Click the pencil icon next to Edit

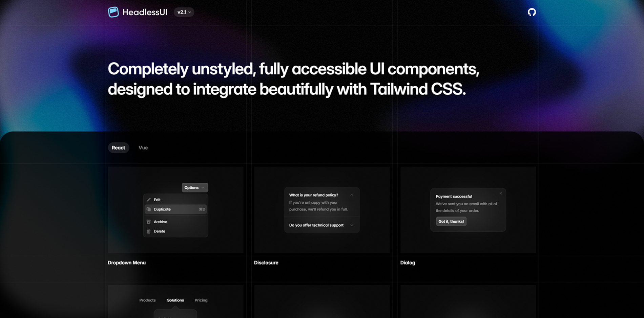tap(148, 200)
